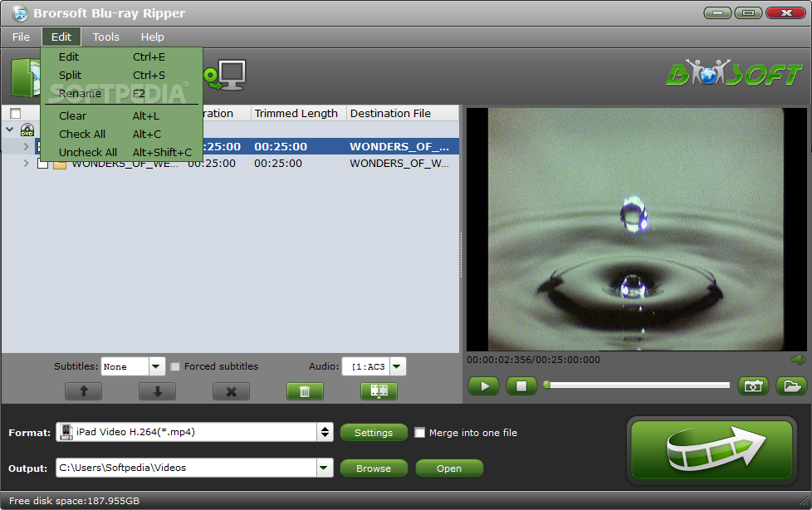Click the Free disk space status text
This screenshot has height=510, width=812.
click(x=74, y=501)
